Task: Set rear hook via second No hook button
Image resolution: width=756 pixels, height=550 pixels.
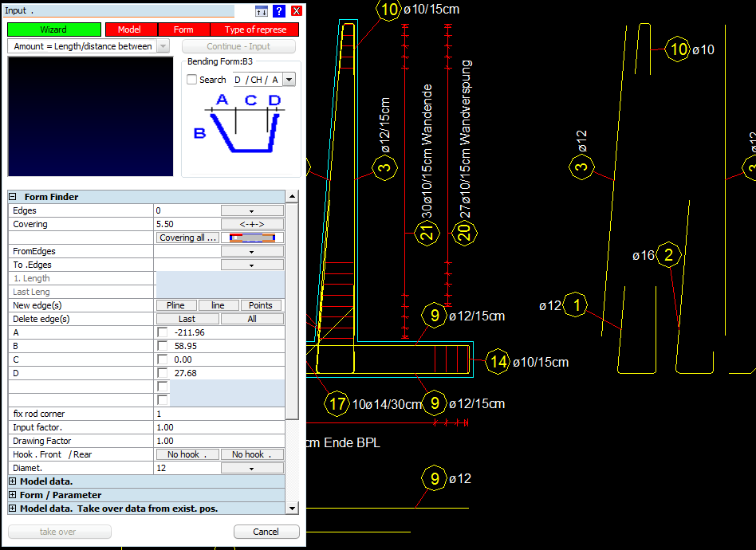Action: click(x=252, y=454)
